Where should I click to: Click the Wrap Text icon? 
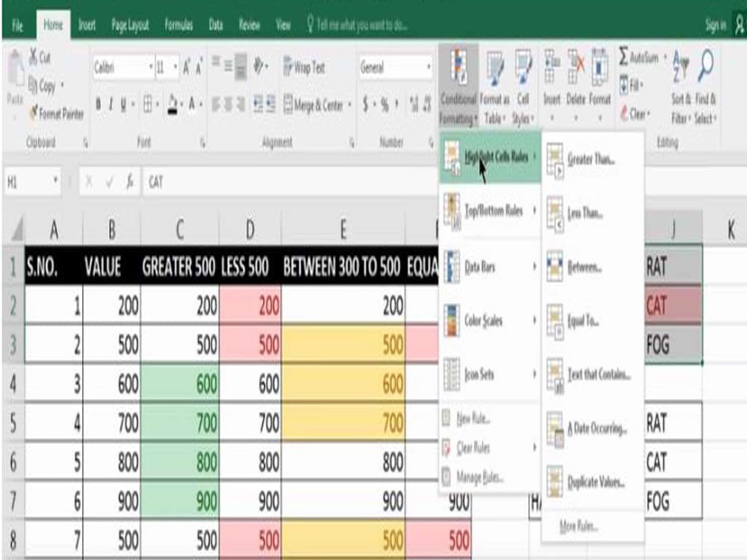point(289,67)
